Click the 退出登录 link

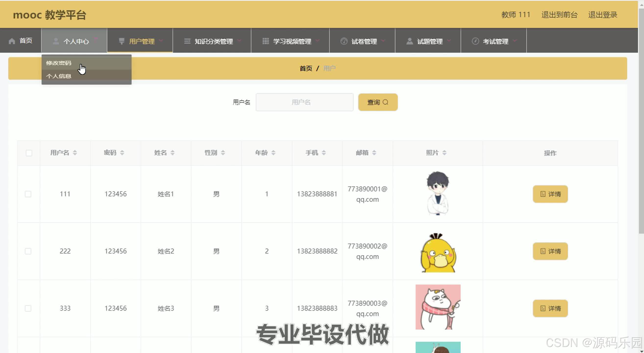[603, 14]
